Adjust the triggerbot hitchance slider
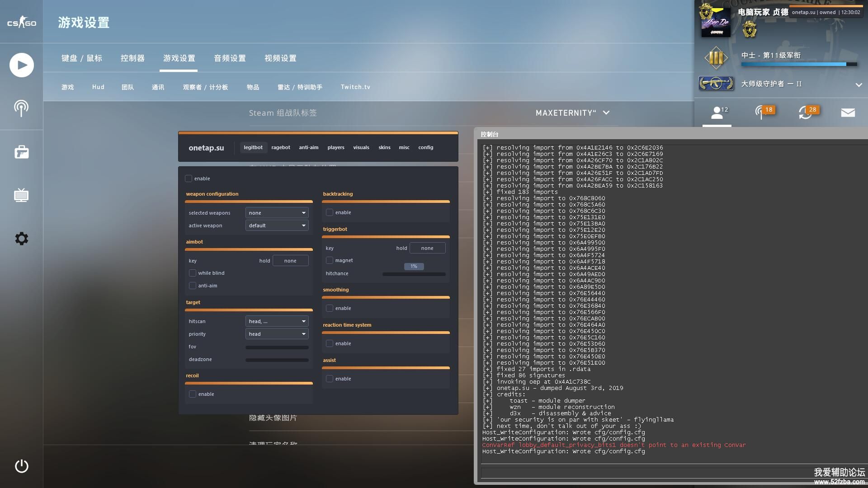This screenshot has height=488, width=868. click(x=414, y=274)
